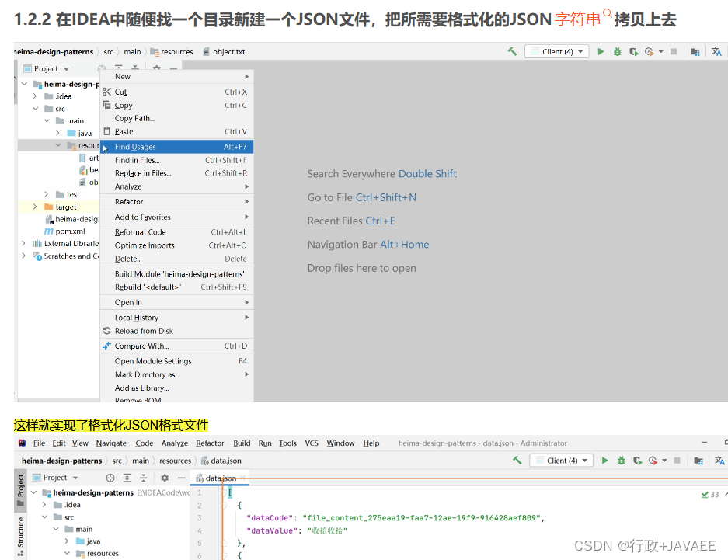Screen dimensions: 728x560
Task: Open the Open In submenu
Action: pyautogui.click(x=177, y=302)
